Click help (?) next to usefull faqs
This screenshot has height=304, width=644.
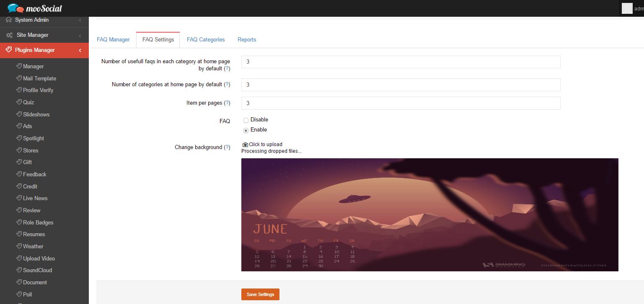coord(227,68)
